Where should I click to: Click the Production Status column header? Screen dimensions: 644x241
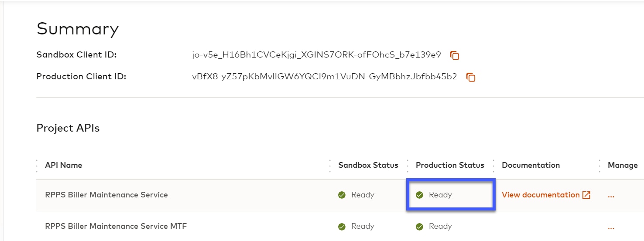point(450,165)
